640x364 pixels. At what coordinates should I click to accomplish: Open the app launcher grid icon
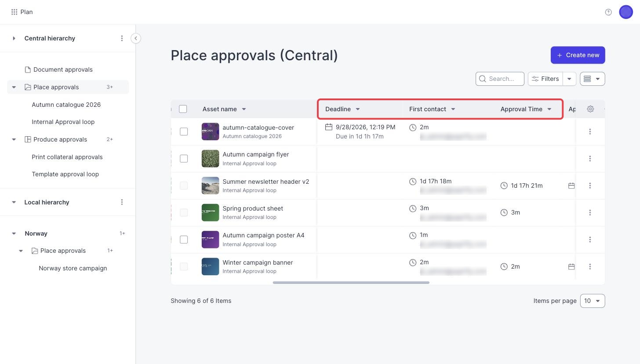point(14,12)
